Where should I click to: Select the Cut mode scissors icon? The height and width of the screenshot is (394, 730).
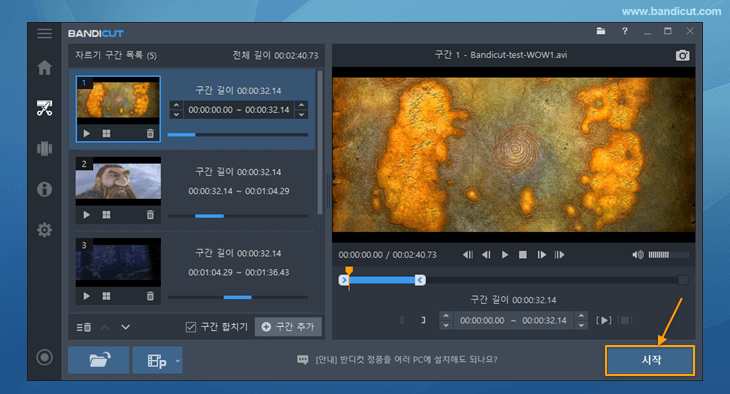[44, 108]
